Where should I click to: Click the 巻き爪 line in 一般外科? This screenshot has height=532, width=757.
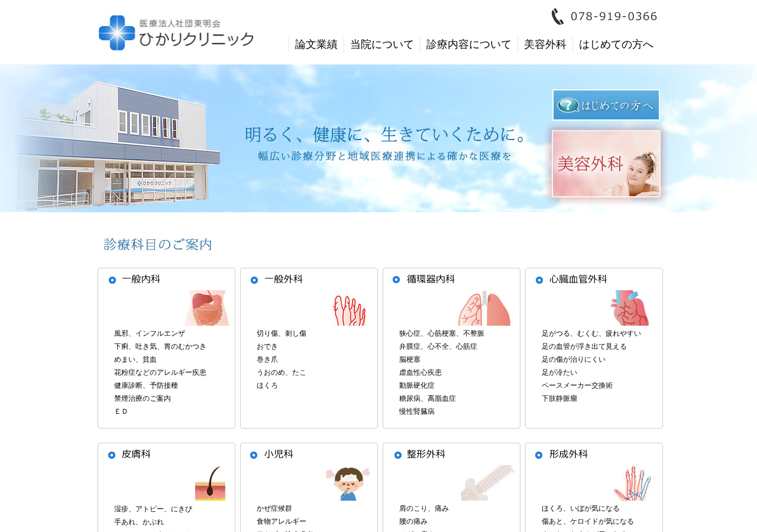267,359
